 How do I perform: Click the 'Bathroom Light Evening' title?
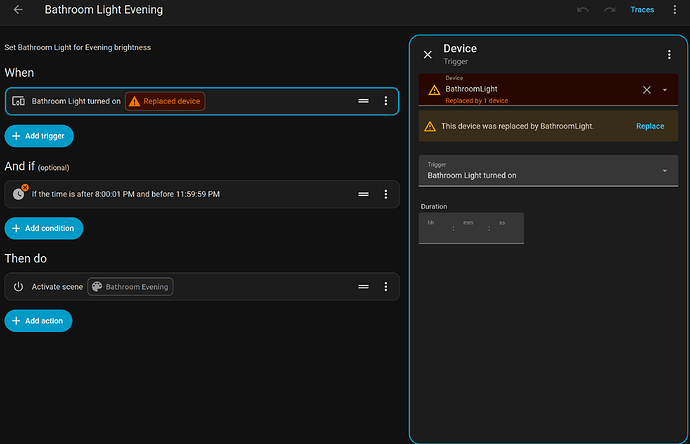(x=104, y=10)
